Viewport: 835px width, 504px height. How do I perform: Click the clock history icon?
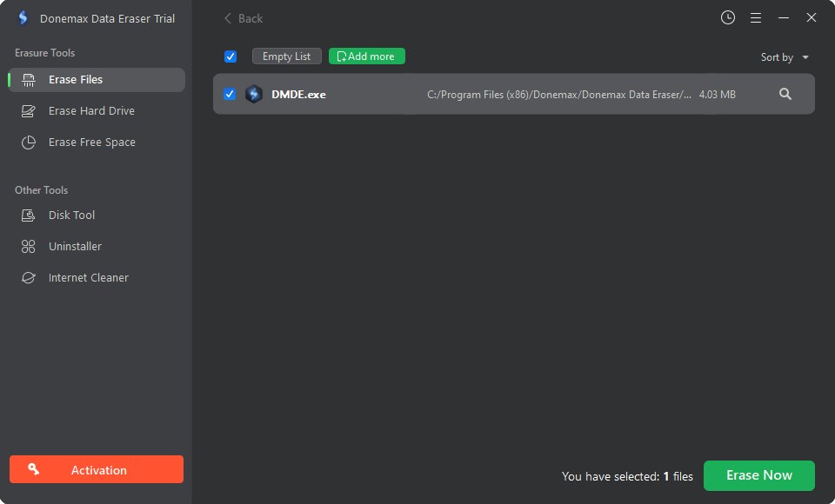click(x=728, y=17)
